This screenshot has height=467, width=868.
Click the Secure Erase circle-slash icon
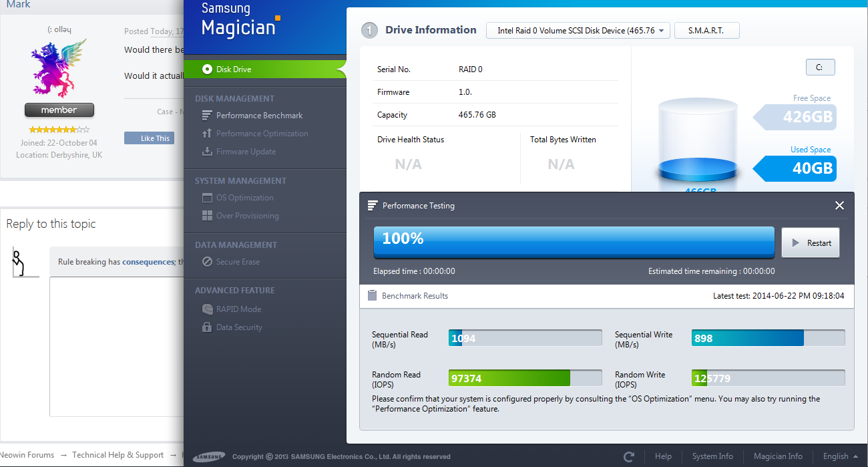pos(206,262)
